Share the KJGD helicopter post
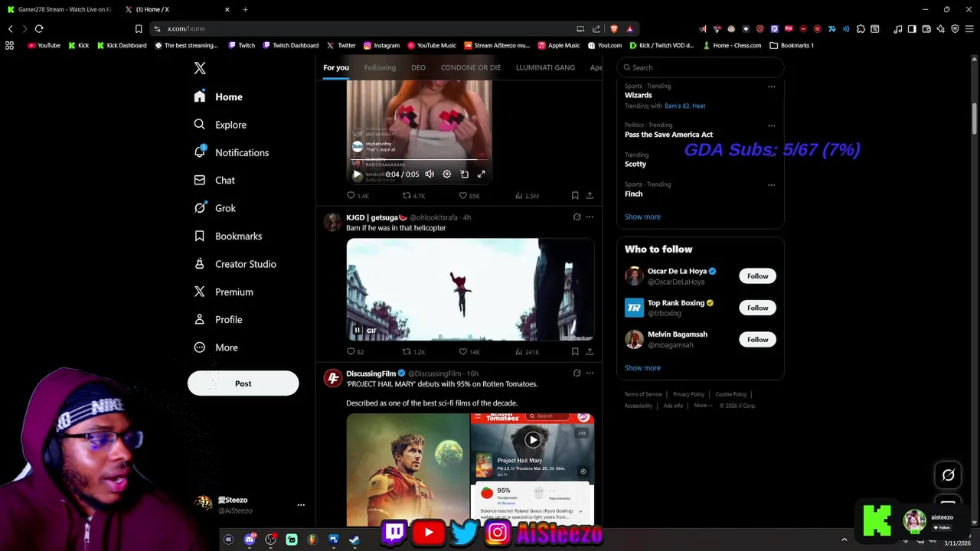This screenshot has height=551, width=980. pyautogui.click(x=590, y=352)
